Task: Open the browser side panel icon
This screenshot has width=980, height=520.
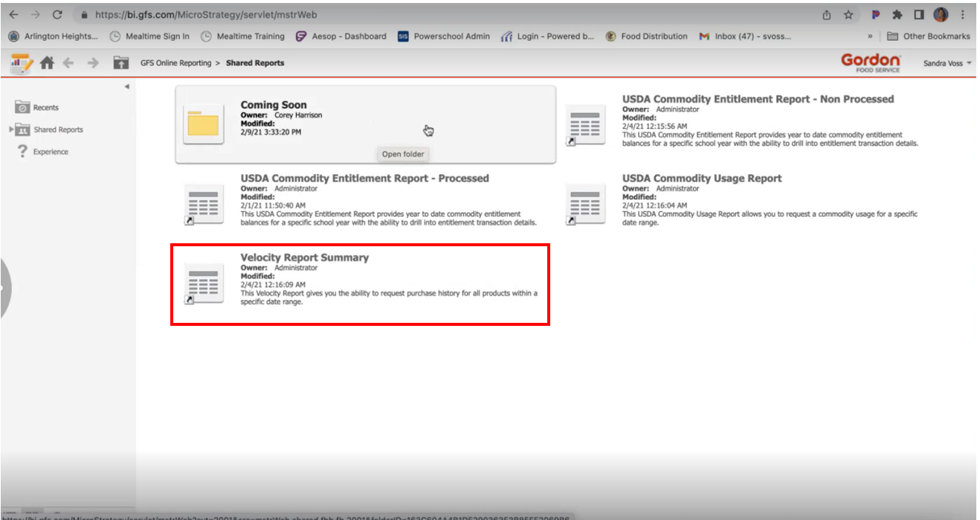Action: pyautogui.click(x=919, y=15)
